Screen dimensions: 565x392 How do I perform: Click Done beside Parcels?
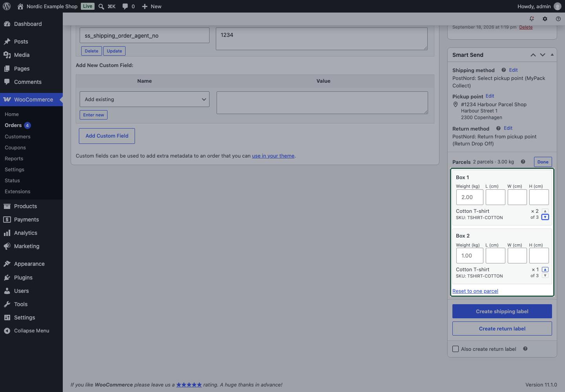[543, 162]
